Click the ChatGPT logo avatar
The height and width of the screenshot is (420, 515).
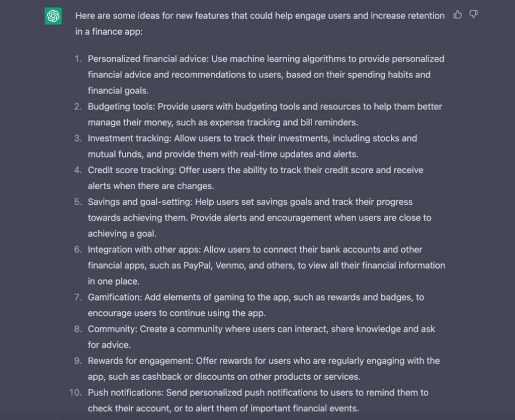pyautogui.click(x=53, y=16)
